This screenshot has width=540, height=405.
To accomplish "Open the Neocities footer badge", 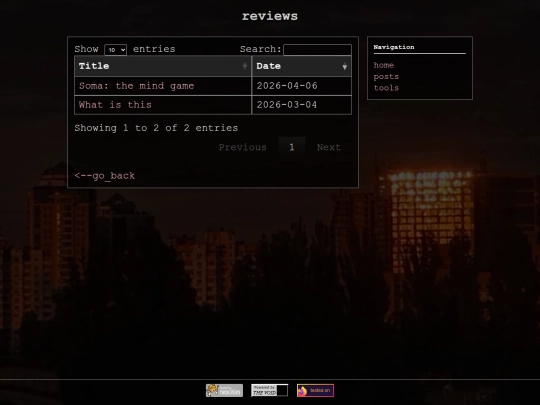I will click(224, 391).
